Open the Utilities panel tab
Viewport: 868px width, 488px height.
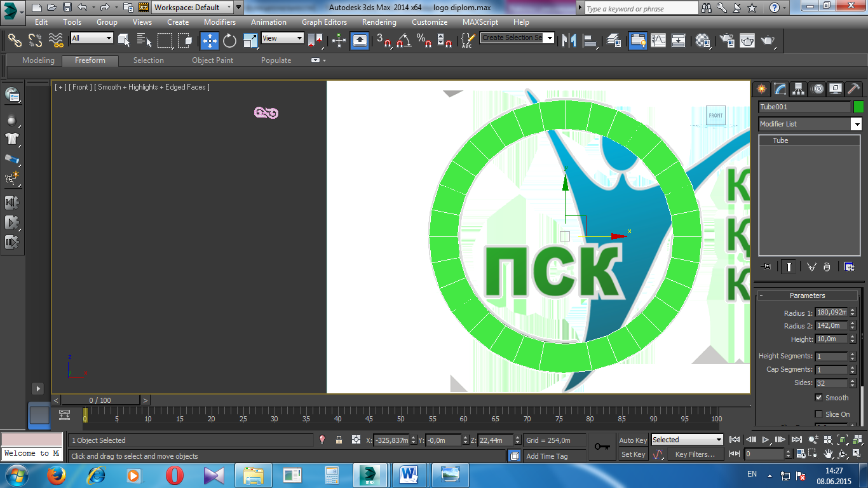point(854,88)
